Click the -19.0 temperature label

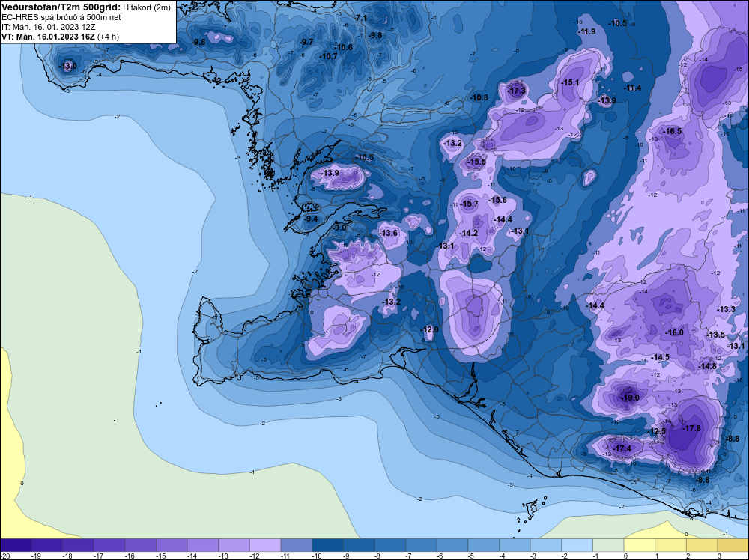click(630, 398)
